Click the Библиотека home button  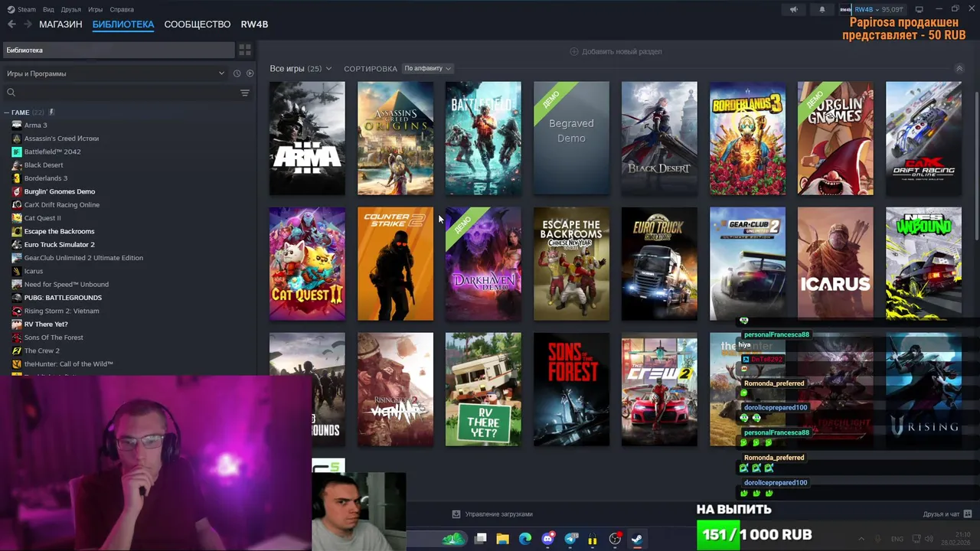pyautogui.click(x=117, y=50)
